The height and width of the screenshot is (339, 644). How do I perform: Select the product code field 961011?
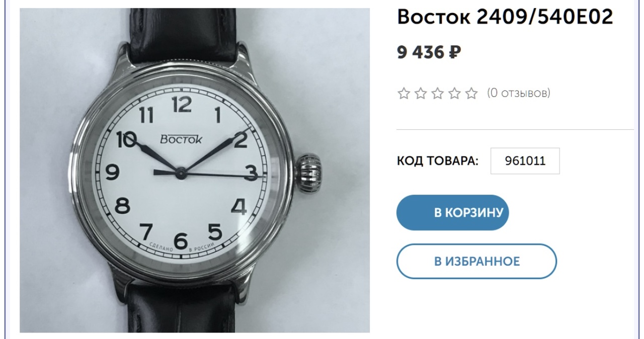pyautogui.click(x=525, y=161)
